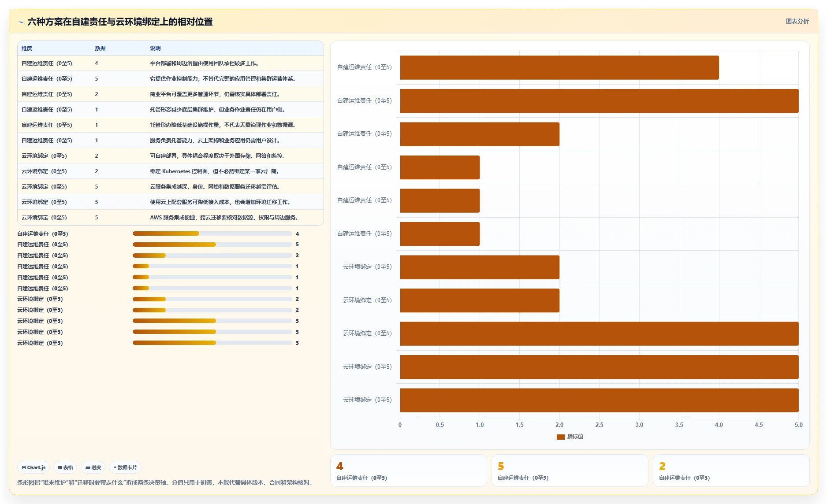The image size is (827, 504).
Task: Select the row 云服务集成越深
Action: 171,187
